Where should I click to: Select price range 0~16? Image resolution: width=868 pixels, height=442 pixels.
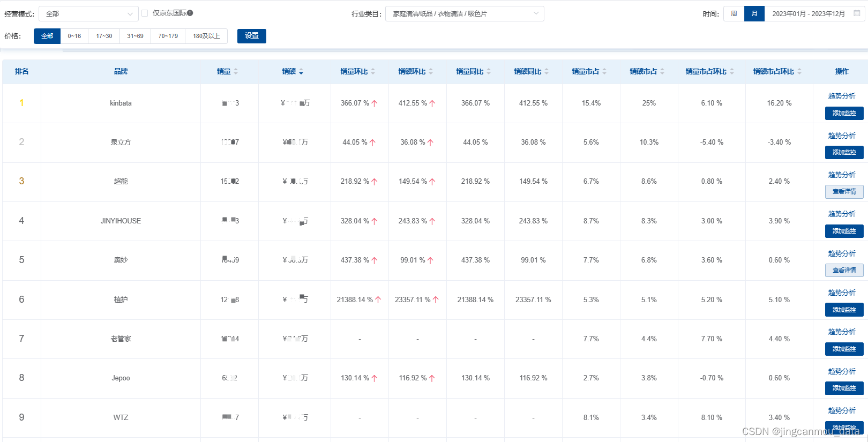pos(74,36)
